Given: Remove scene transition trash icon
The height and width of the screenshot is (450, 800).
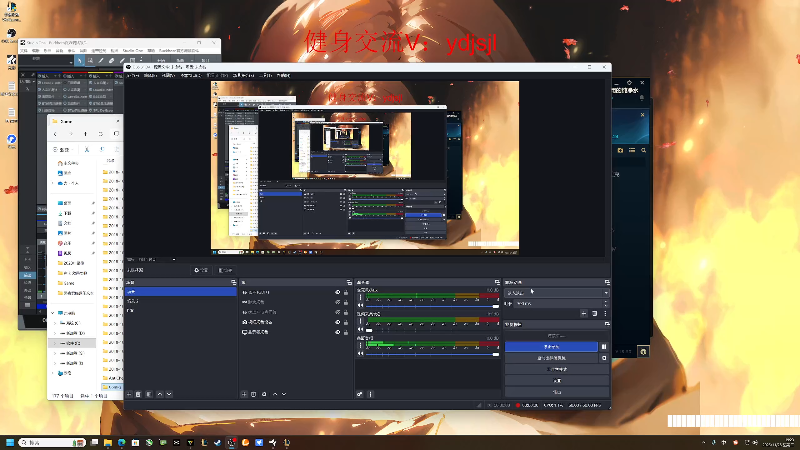Looking at the screenshot, I should tap(594, 314).
